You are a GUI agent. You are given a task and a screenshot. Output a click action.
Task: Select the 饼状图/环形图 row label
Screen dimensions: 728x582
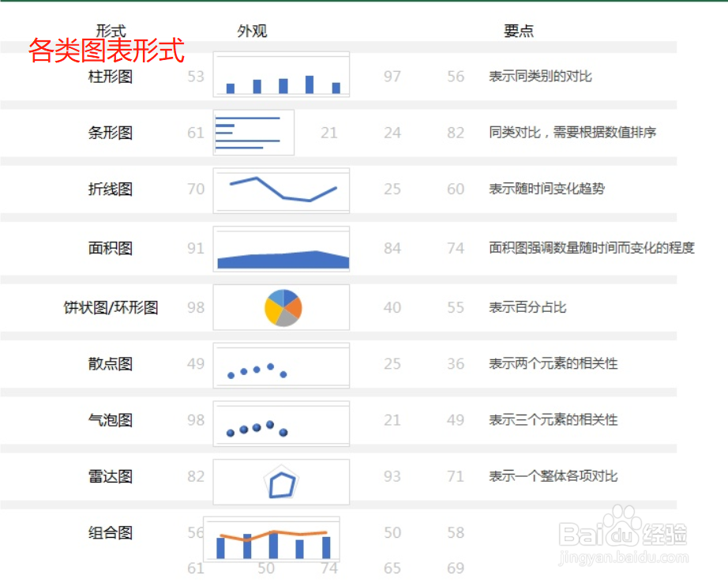click(111, 307)
